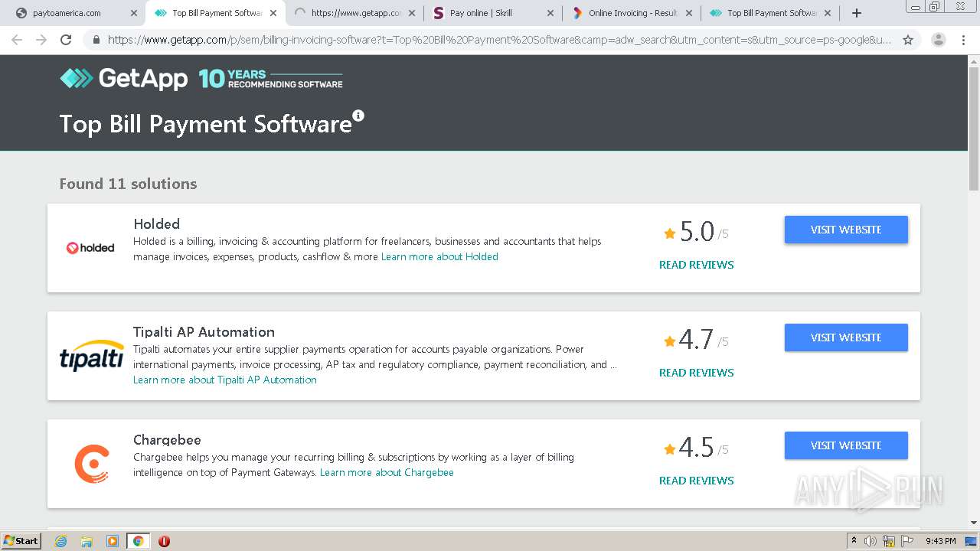This screenshot has height=551, width=980.
Task: Open the Chrome profile avatar icon
Action: click(939, 40)
